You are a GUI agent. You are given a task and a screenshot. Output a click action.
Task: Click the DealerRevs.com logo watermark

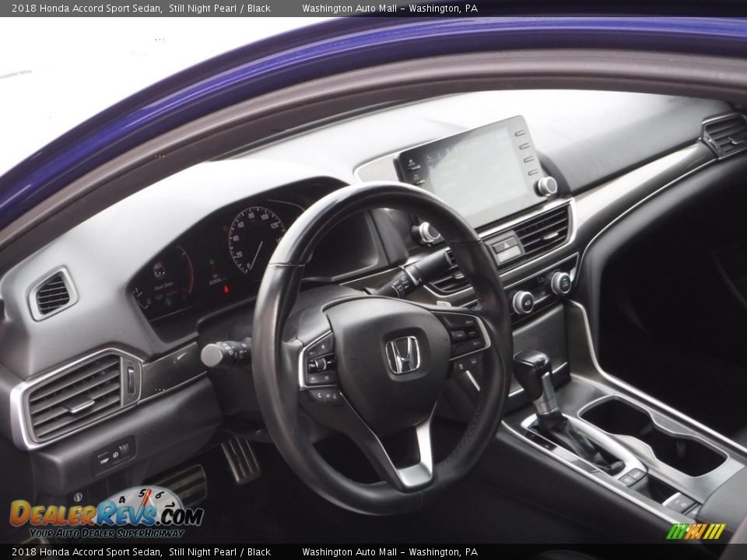point(107,513)
